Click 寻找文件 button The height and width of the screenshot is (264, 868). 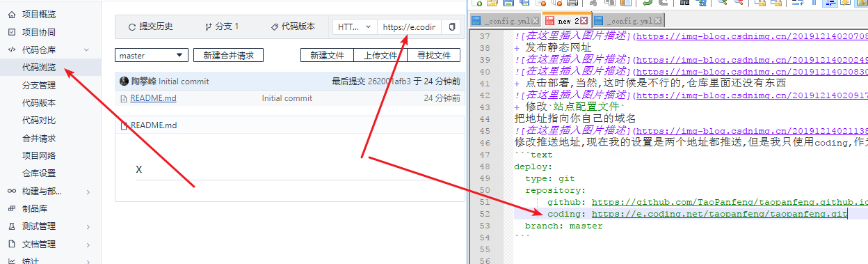pos(434,55)
